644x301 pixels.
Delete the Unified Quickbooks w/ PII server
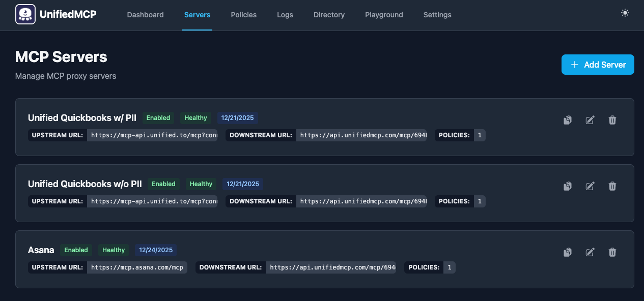click(612, 120)
